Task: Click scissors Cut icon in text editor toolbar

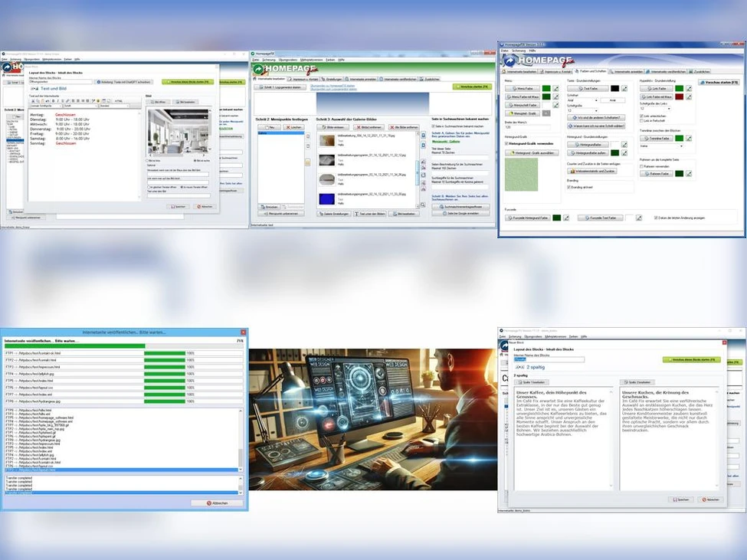Action: pos(33,101)
